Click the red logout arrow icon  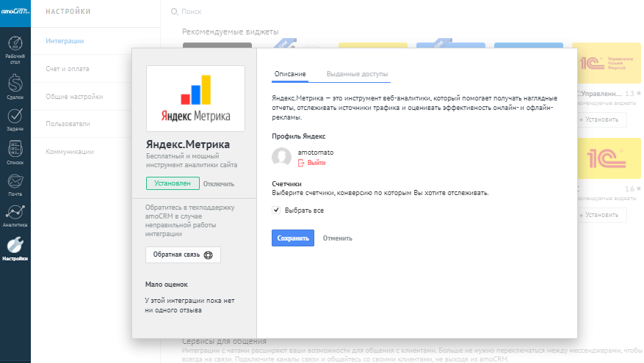[x=301, y=163]
